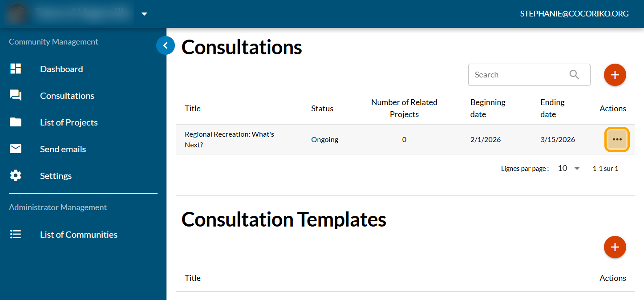Click the search magnifier icon

tap(575, 75)
